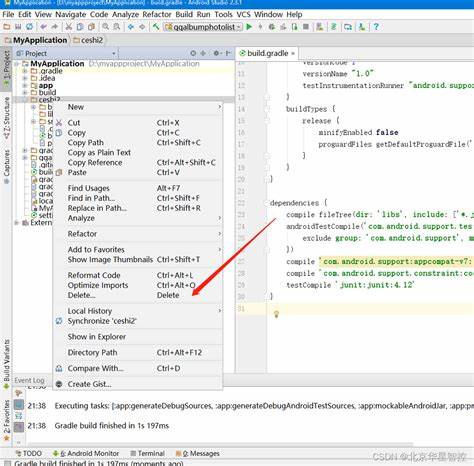Viewport: 474px width, 466px height.
Task: Open Local History submenu
Action: point(138,311)
